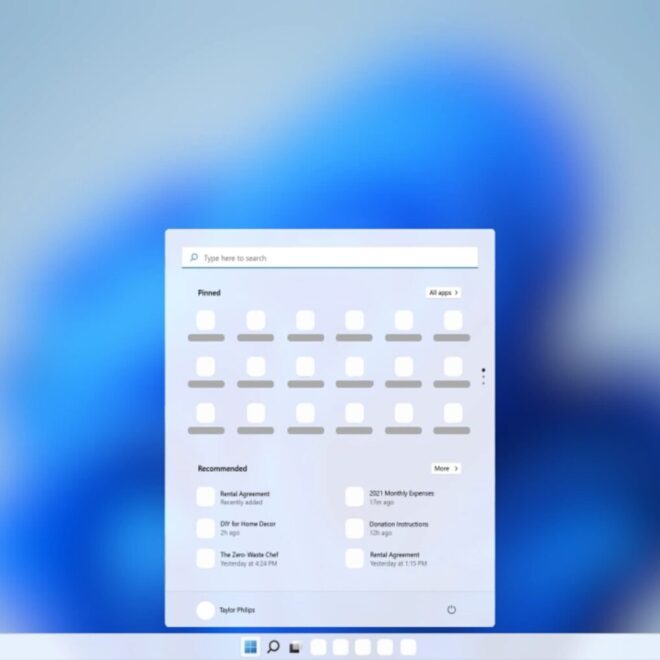Click the power icon in Start menu

coord(451,609)
